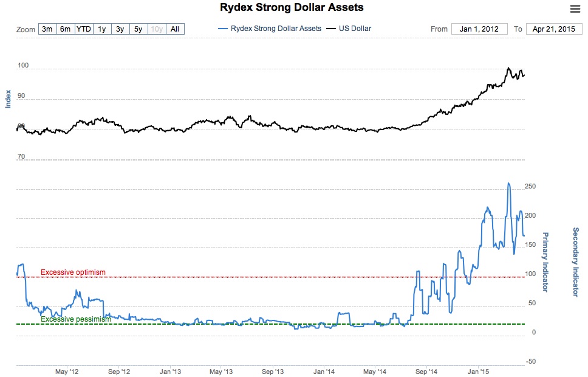Choose the 1y zoom button

click(102, 29)
